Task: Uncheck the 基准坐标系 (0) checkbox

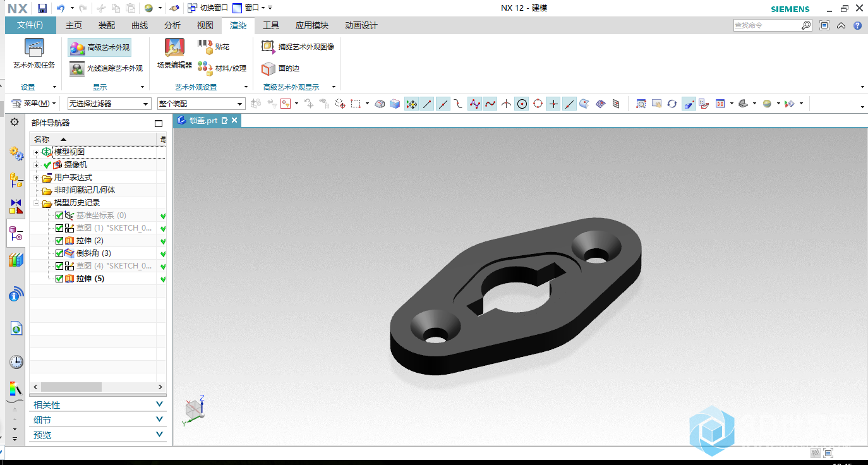Action: [x=59, y=215]
